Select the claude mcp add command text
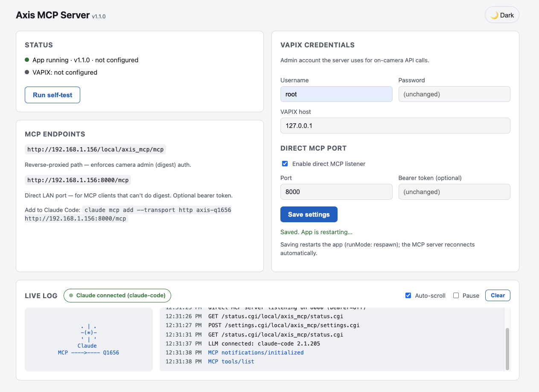This screenshot has height=392, width=539. [x=128, y=214]
